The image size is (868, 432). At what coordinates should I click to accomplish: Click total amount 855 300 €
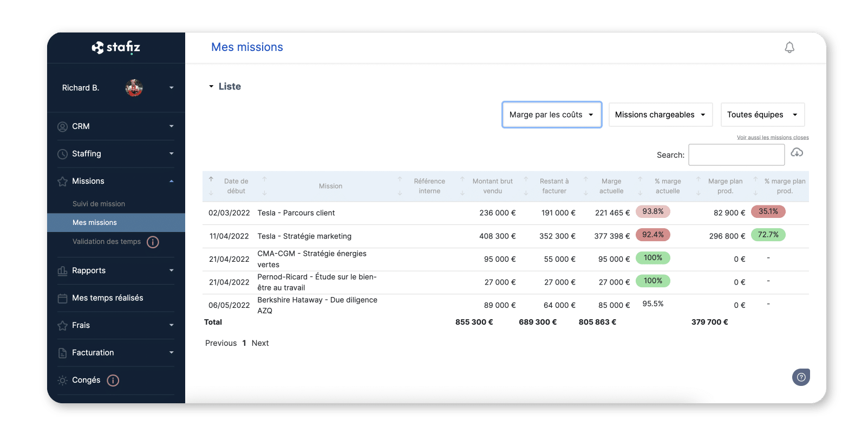coord(474,322)
